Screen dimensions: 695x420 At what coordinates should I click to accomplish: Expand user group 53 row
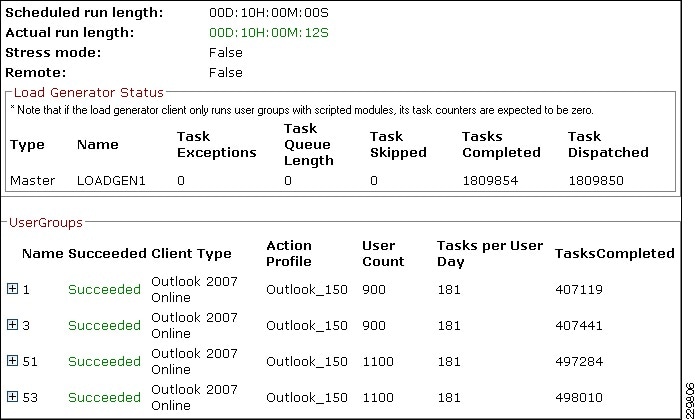(x=12, y=397)
